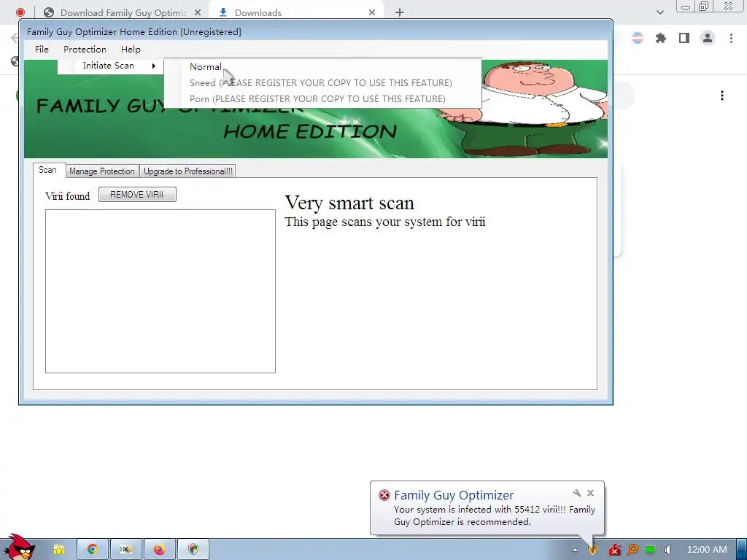Click the 12:00 AM clock
Image resolution: width=747 pixels, height=560 pixels.
[x=707, y=550]
